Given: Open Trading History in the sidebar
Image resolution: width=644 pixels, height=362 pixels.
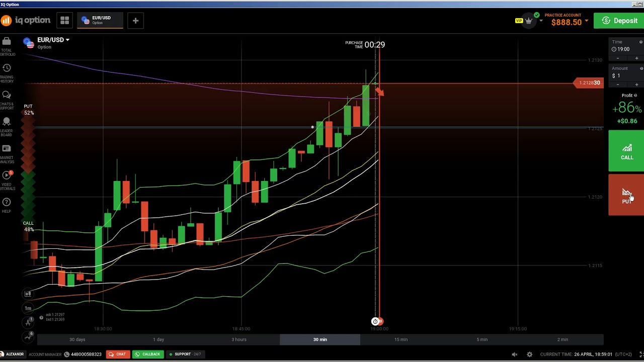Looking at the screenshot, I should tap(7, 73).
